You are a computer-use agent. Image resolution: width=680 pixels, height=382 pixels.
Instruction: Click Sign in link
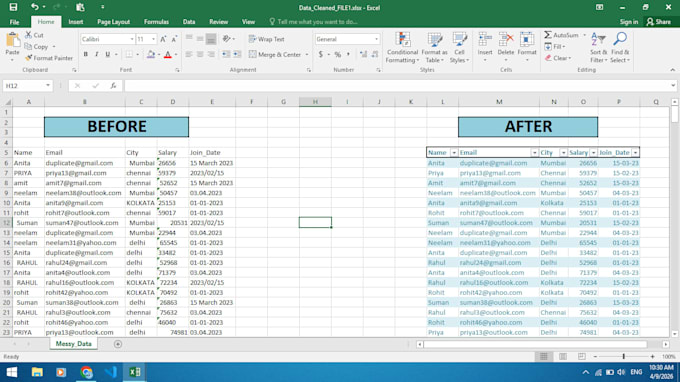(x=628, y=22)
